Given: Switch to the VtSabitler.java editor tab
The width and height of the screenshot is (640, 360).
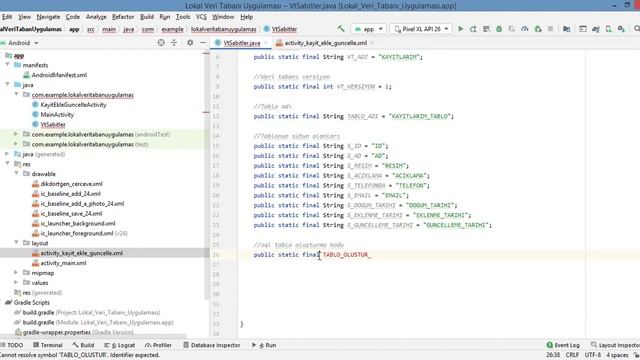Looking at the screenshot, I should [242, 43].
